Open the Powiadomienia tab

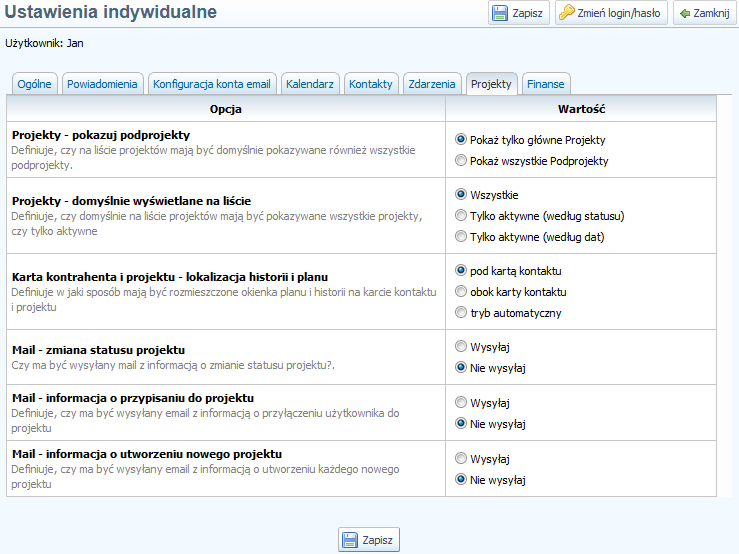pos(102,84)
